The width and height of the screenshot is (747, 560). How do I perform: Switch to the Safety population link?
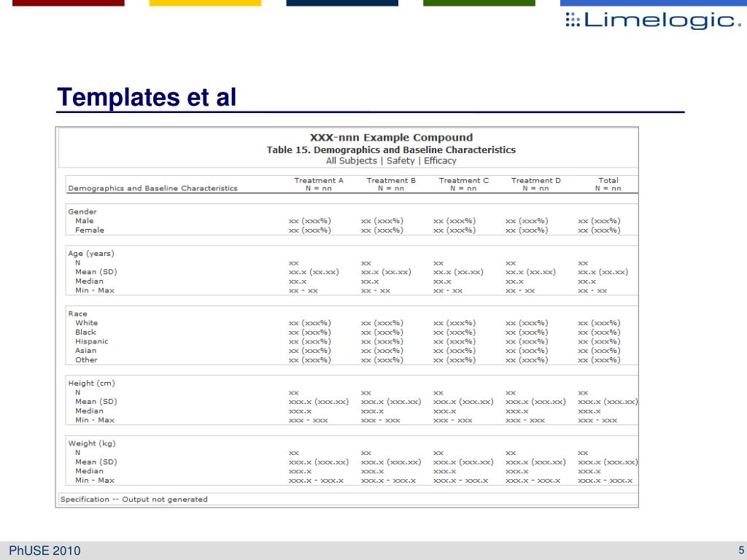point(400,161)
